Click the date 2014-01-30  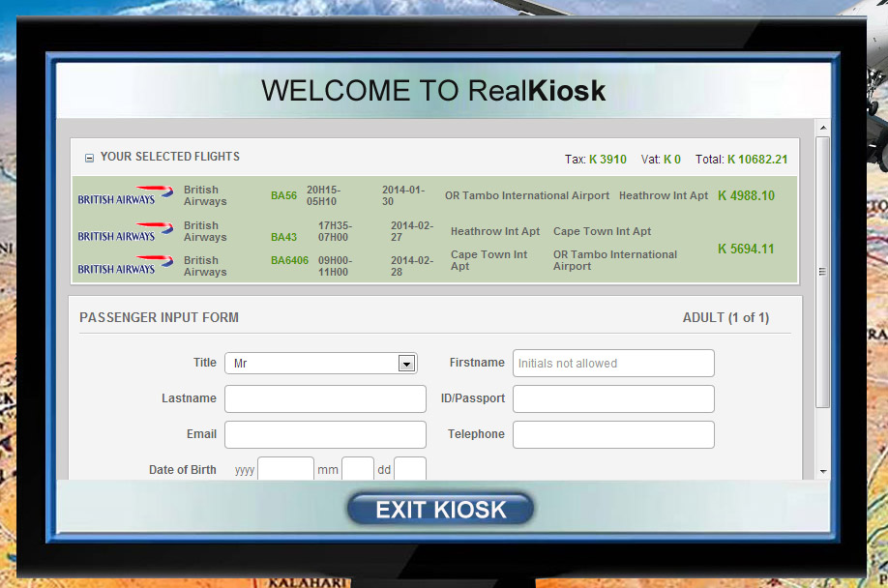coord(403,195)
